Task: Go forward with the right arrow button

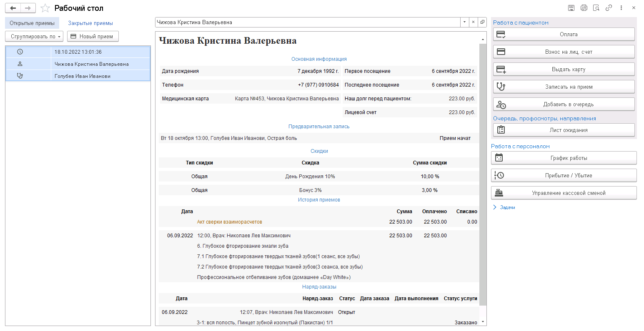Action: pyautogui.click(x=28, y=8)
